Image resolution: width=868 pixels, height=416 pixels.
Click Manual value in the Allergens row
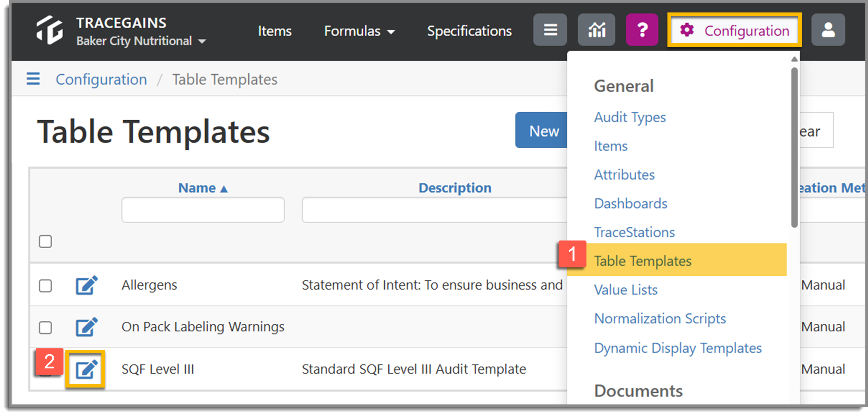[x=823, y=285]
